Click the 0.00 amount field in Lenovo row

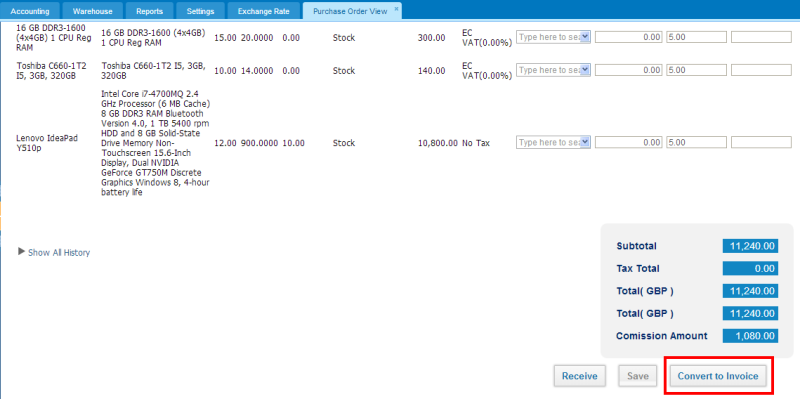[x=629, y=142]
